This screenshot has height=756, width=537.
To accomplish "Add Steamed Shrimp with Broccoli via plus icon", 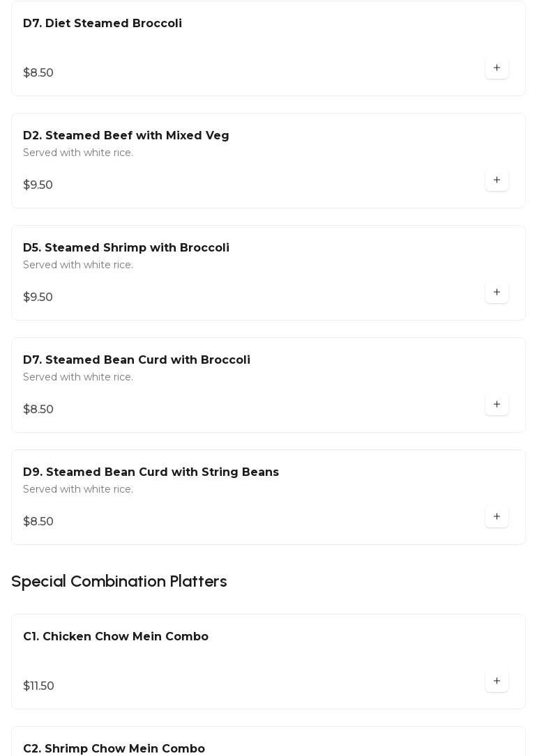I will point(497,293).
